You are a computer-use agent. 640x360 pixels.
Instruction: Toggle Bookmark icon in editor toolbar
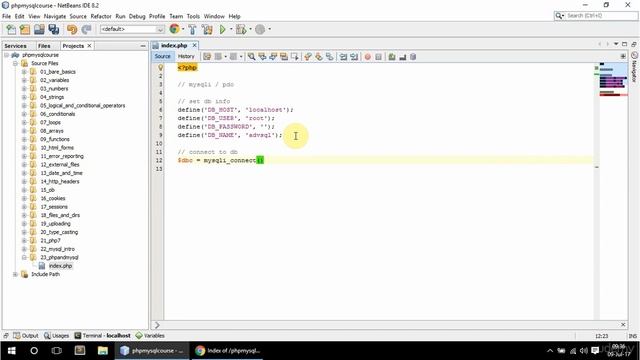coord(329,57)
